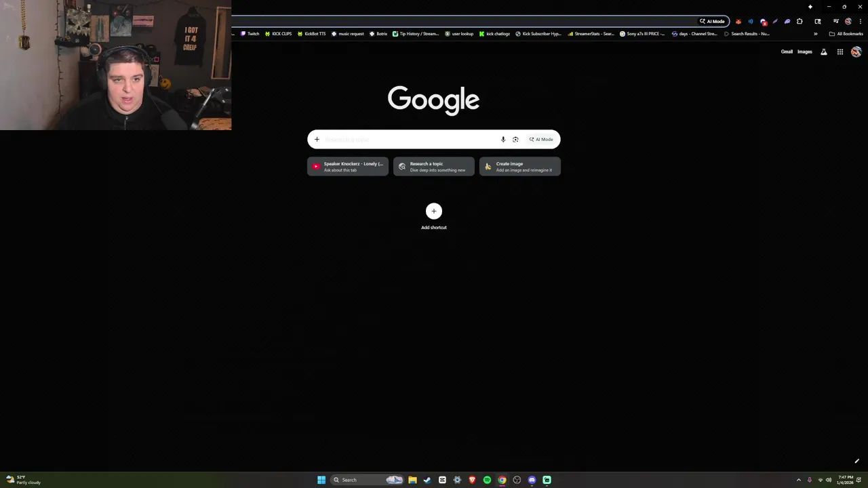Screen dimensions: 868x488
Task: Open the notification bell in taskbar
Action: coord(859,480)
